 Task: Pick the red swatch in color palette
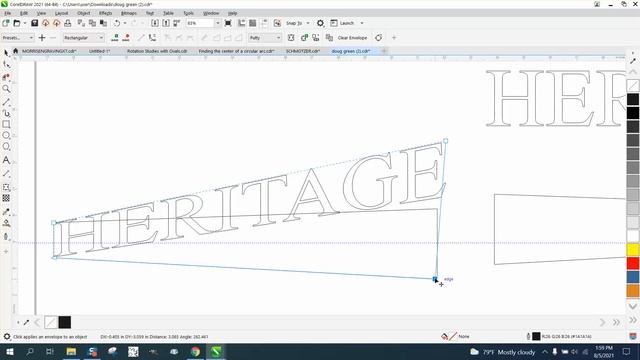click(x=633, y=263)
